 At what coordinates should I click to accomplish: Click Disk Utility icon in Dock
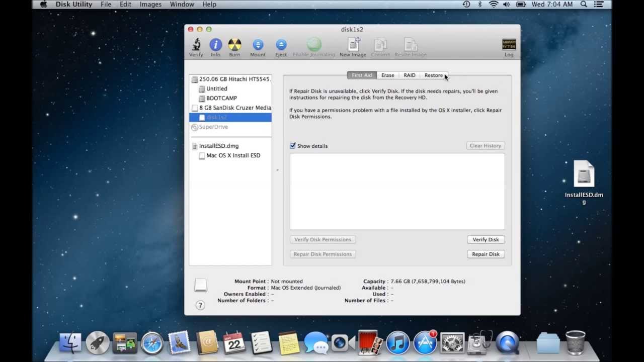479,343
